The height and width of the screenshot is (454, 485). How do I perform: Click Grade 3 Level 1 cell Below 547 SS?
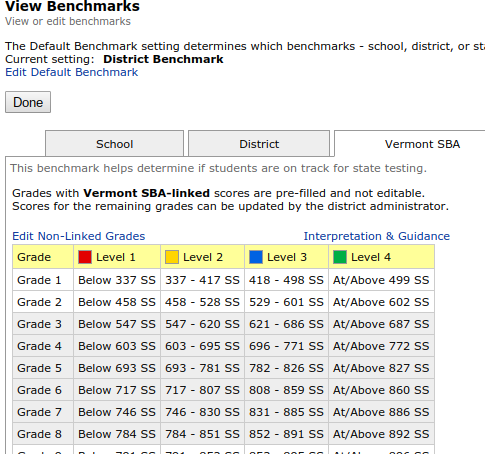click(117, 324)
